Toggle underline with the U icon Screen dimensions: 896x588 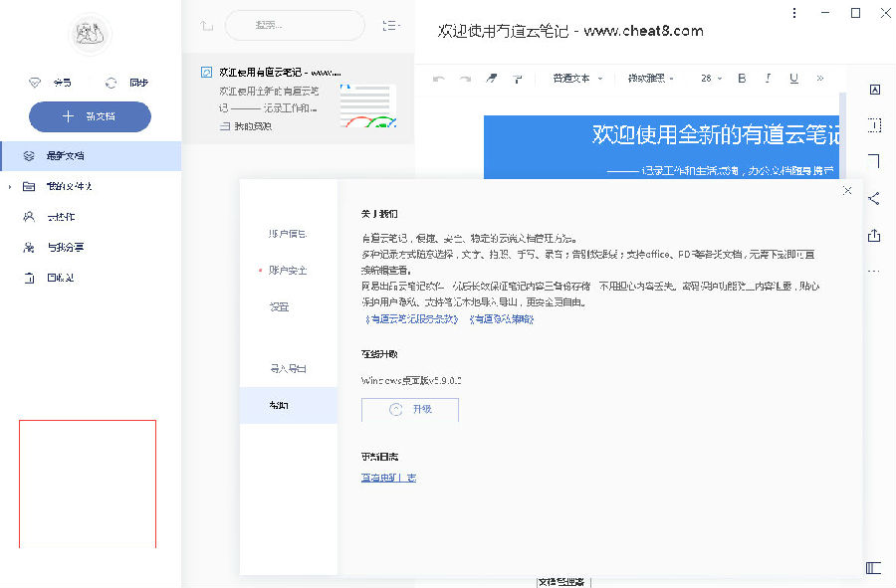[793, 79]
